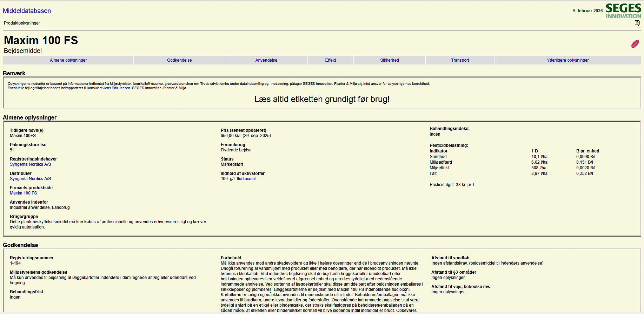
Task: Click the Produktoplysninger breadcrumb text
Action: pyautogui.click(x=22, y=23)
